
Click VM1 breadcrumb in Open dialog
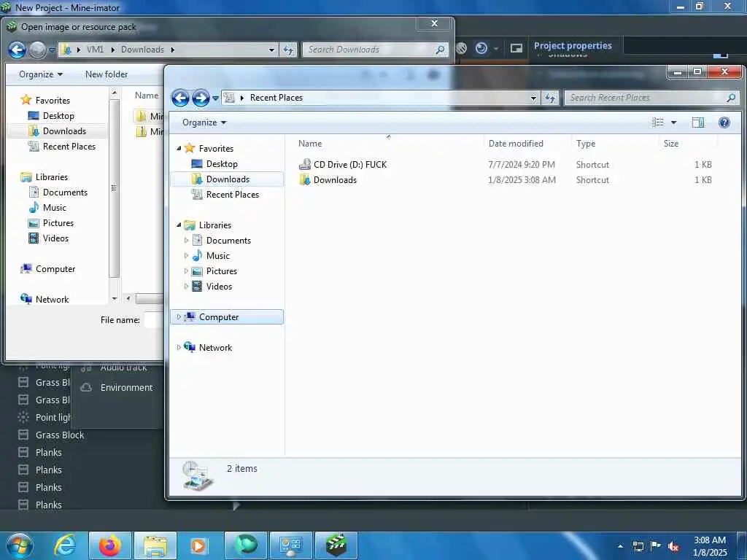95,50
